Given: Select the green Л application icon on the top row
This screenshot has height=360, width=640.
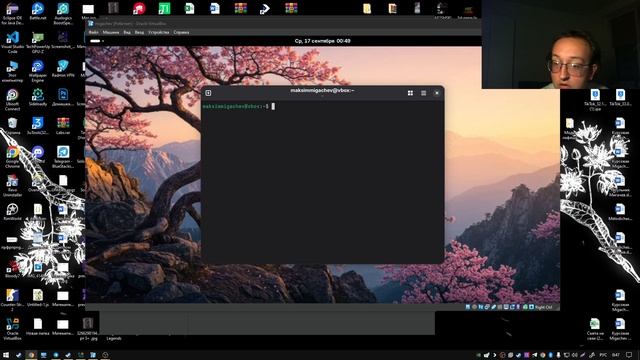Looking at the screenshot, I should click(164, 8).
